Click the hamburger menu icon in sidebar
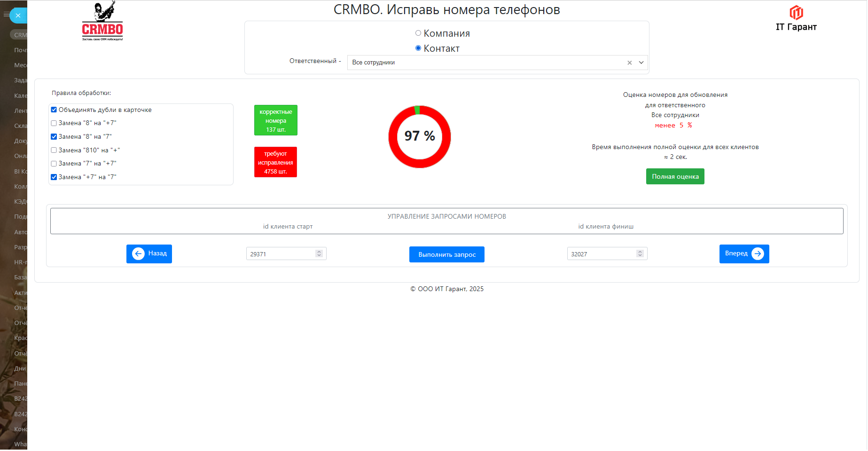The width and height of the screenshot is (868, 451). [x=6, y=15]
